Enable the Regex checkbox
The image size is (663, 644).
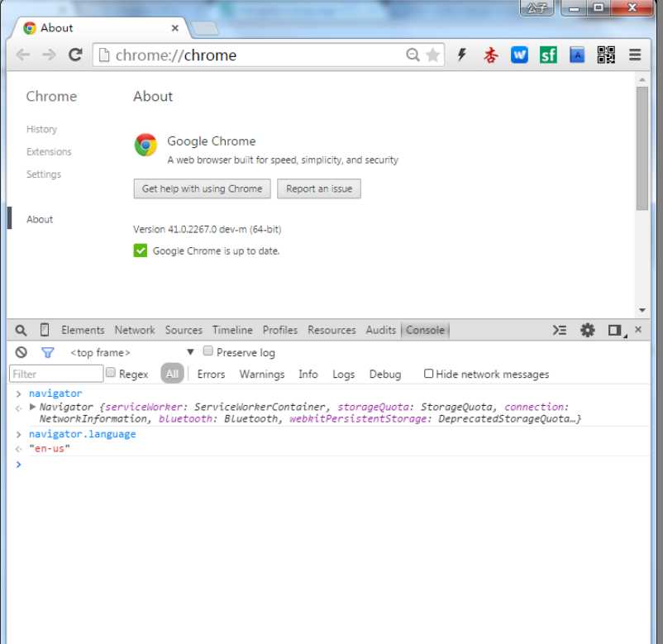pyautogui.click(x=110, y=373)
